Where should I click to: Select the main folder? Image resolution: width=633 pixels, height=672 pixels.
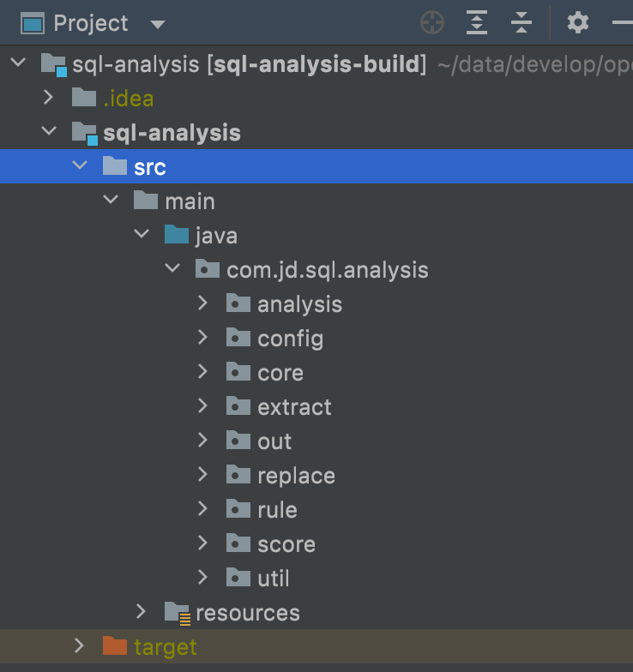click(x=190, y=201)
